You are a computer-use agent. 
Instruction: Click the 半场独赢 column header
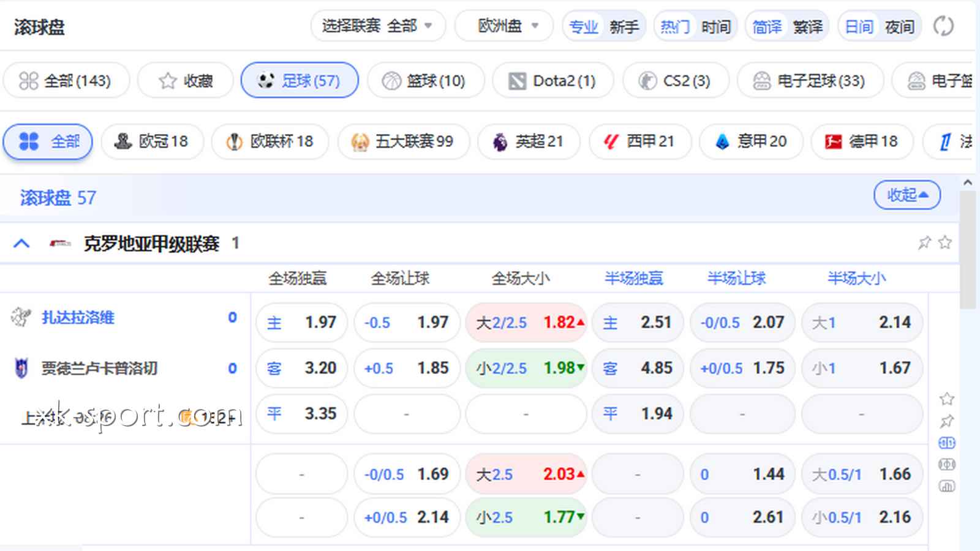coord(633,279)
